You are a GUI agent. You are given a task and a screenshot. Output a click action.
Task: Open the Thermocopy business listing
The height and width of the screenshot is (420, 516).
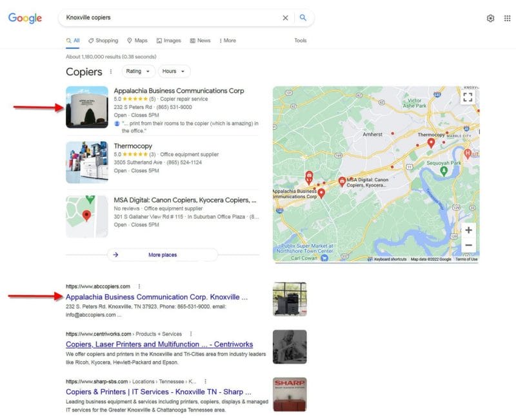[x=133, y=146]
